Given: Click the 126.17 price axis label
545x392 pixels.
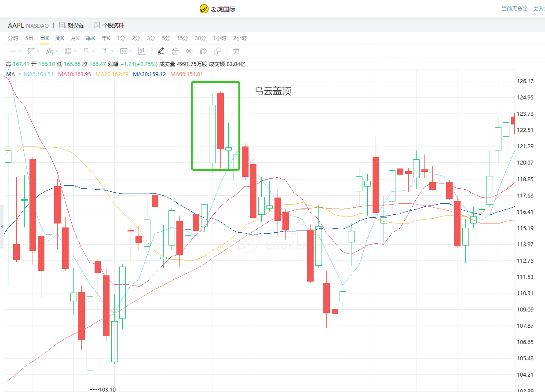Looking at the screenshot, I should pyautogui.click(x=525, y=81).
